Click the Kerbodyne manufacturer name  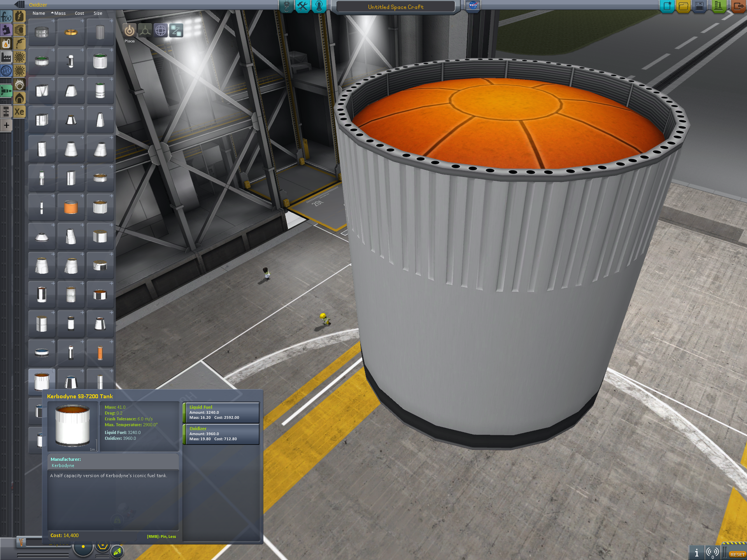(63, 465)
